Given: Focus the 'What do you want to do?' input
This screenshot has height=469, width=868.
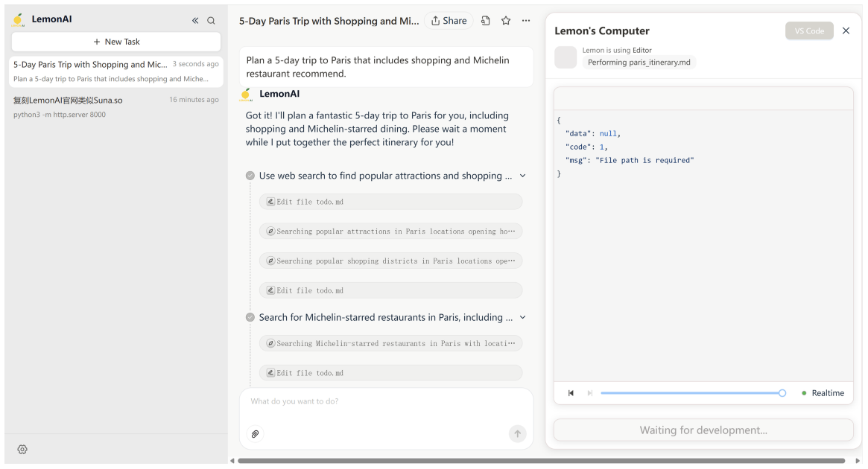Looking at the screenshot, I should [387, 401].
